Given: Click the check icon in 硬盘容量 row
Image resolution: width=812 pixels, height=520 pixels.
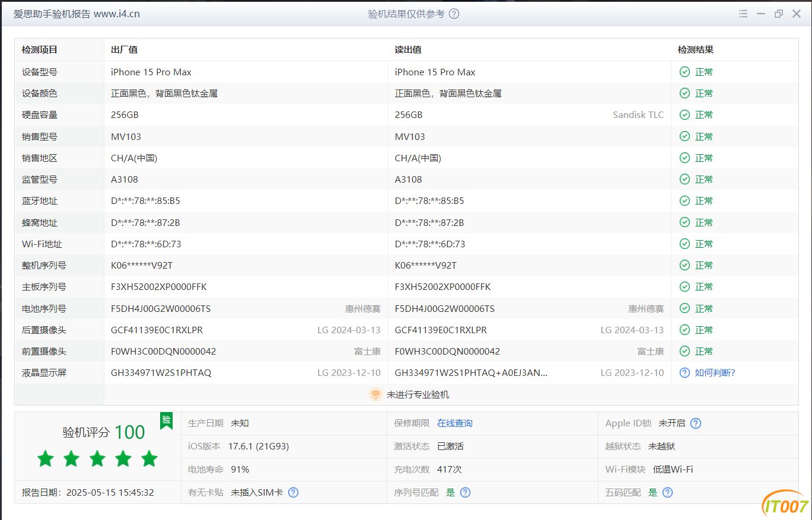Looking at the screenshot, I should [684, 115].
